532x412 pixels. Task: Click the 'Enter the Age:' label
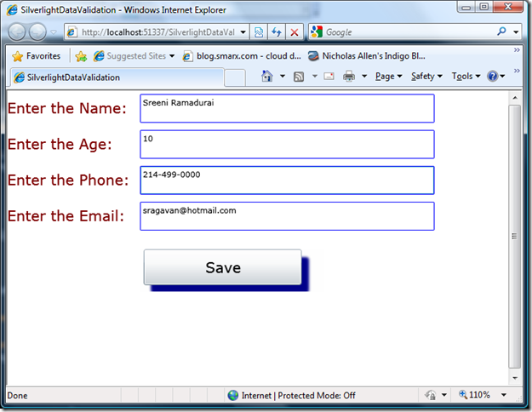pos(60,145)
